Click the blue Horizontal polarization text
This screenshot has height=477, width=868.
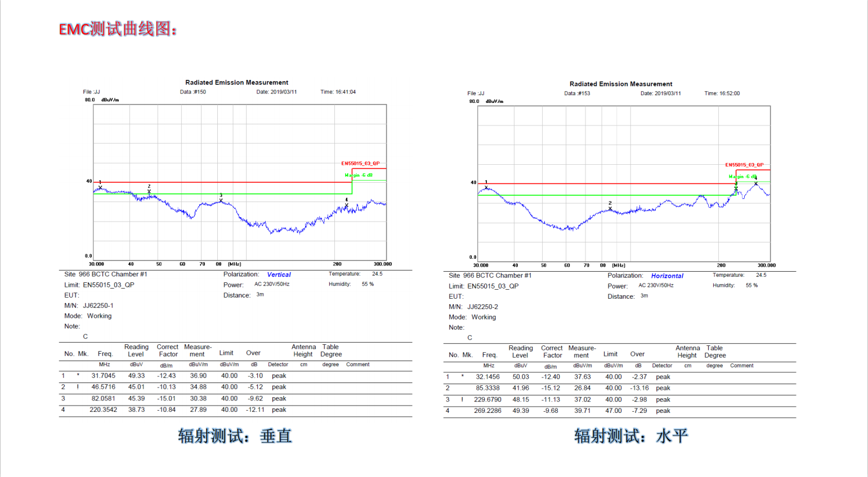click(667, 276)
